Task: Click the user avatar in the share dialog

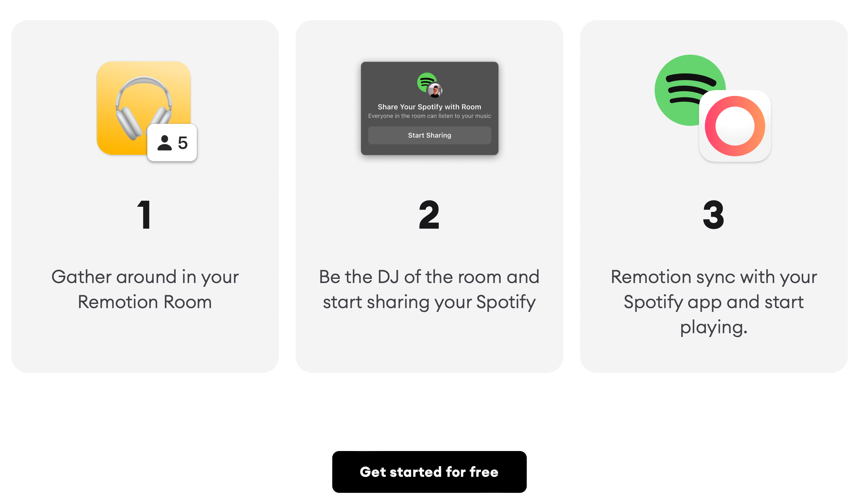Action: (435, 91)
